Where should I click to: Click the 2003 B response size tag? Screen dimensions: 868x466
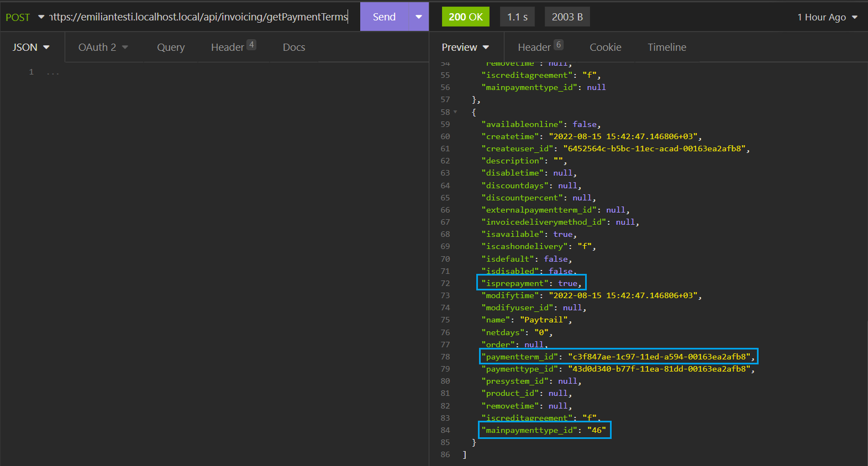coord(567,17)
